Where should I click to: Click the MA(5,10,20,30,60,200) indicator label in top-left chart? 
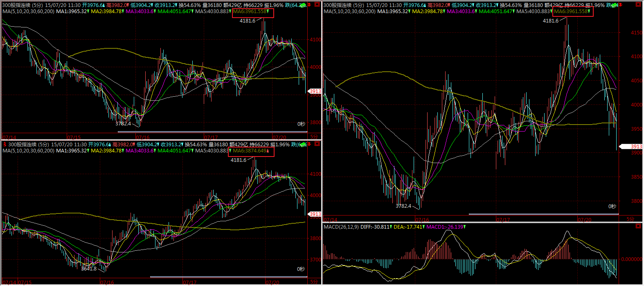tap(28, 11)
